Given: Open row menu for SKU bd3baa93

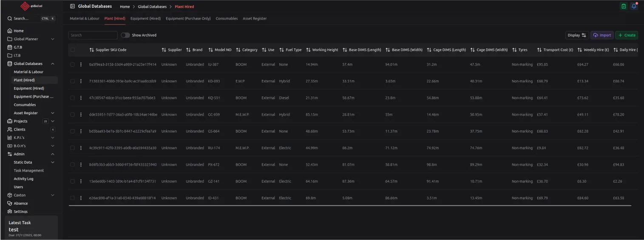Looking at the screenshot, I should pyautogui.click(x=81, y=131).
